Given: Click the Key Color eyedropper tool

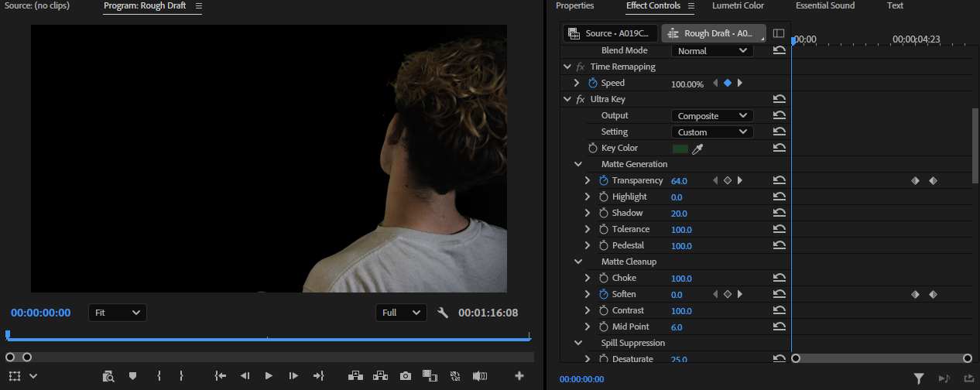Looking at the screenshot, I should click(x=697, y=149).
